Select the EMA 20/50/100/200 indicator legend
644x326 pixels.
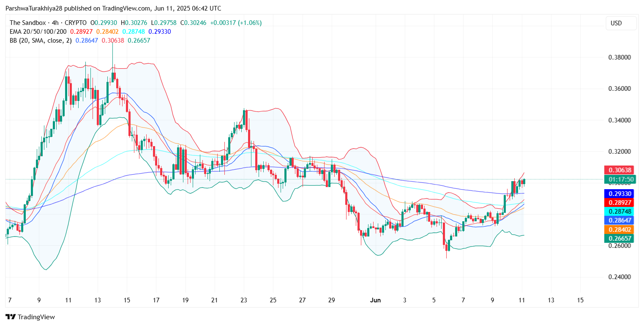38,32
